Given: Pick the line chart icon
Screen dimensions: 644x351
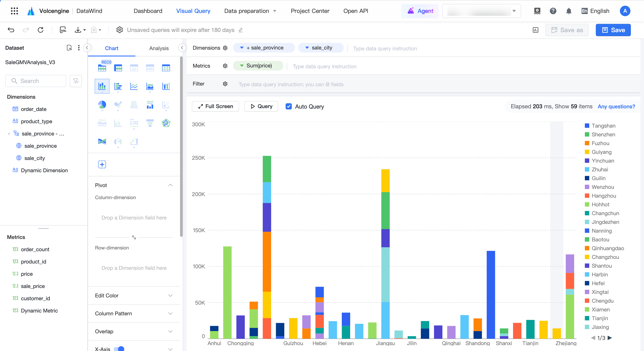Looking at the screenshot, I should tap(134, 86).
